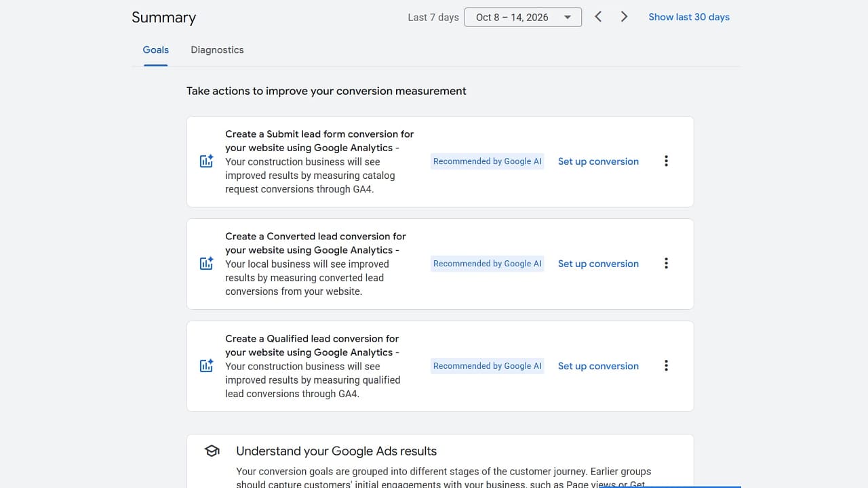Open more options for Submit lead form card

point(666,161)
